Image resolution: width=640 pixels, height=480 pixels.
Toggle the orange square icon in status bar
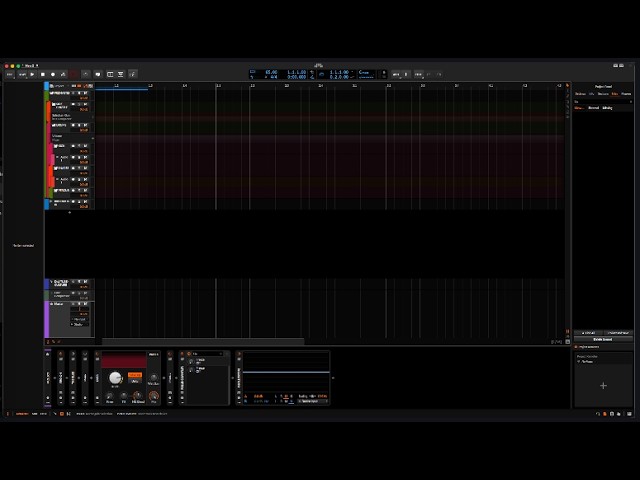[x=62, y=414]
